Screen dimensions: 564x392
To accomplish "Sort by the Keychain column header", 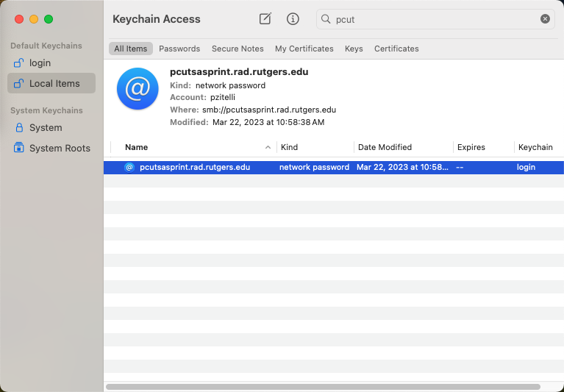I will pyautogui.click(x=535, y=147).
